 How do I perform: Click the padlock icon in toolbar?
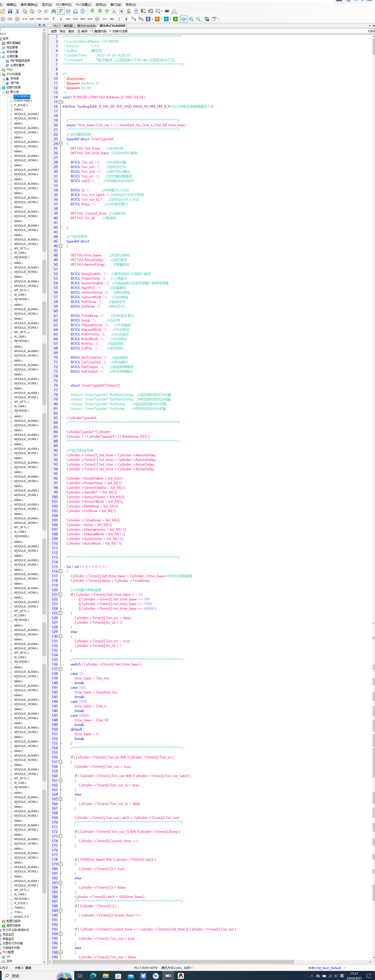point(129,11)
